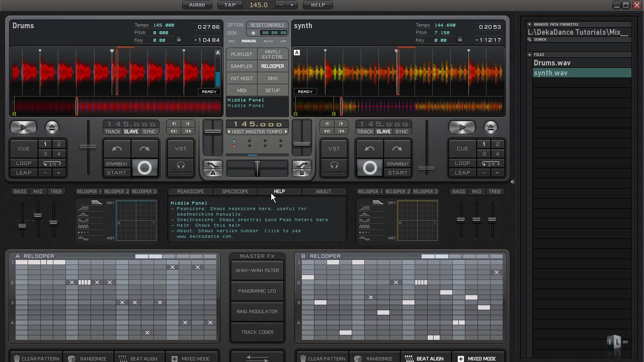Image resolution: width=644 pixels, height=362 pixels.
Task: Collapse the Files section in browser
Action: tap(529, 54)
